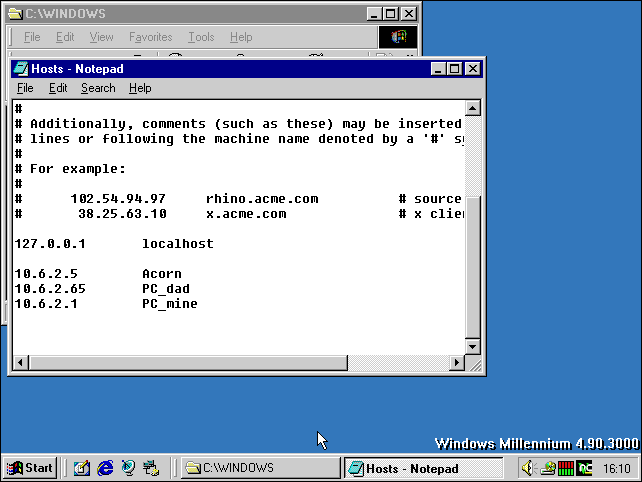Click Show Desktop quick launch icon

click(x=81, y=468)
